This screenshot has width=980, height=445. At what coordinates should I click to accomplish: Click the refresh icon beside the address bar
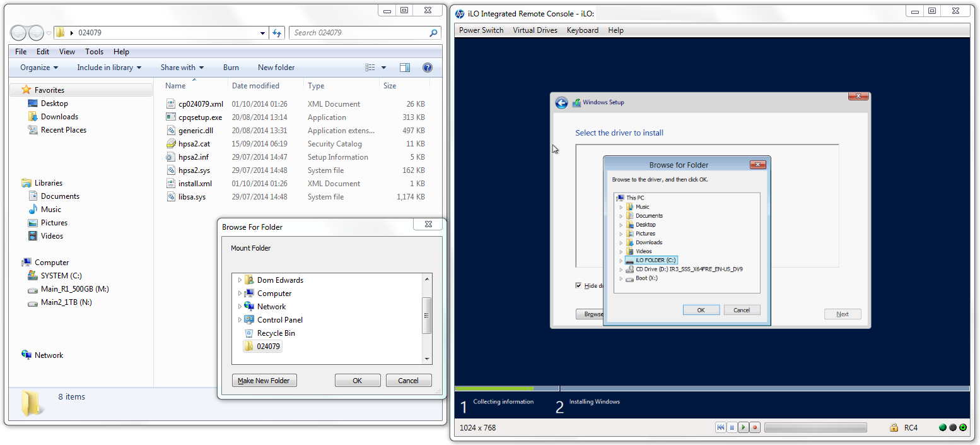pos(277,33)
